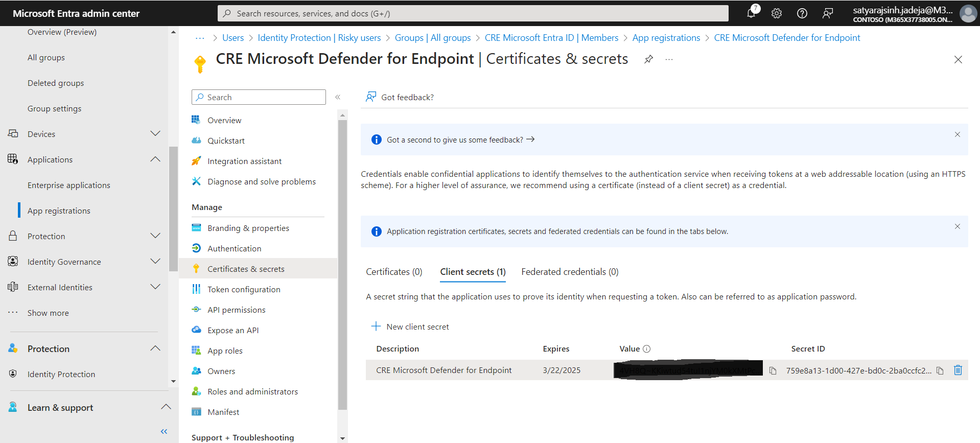Open portal settings gear

tap(777, 13)
